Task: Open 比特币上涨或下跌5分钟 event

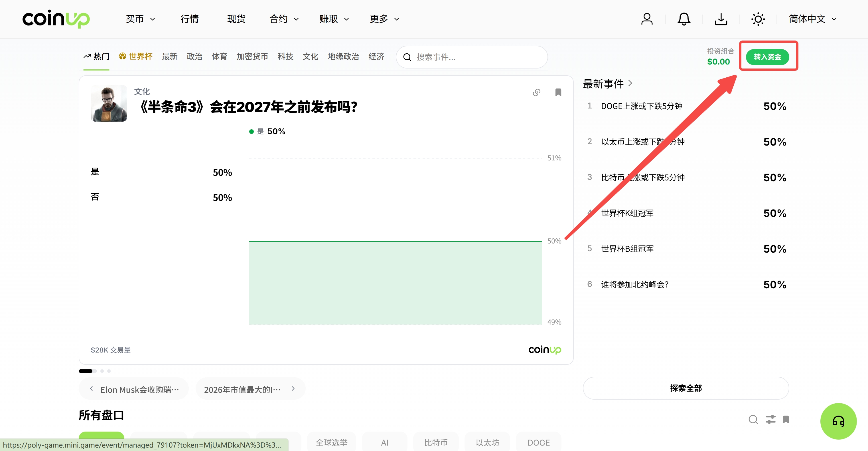Action: point(686,178)
